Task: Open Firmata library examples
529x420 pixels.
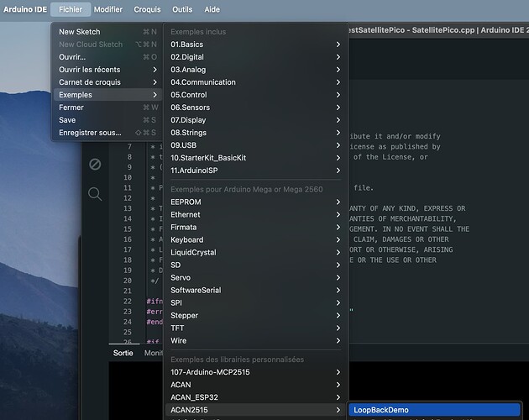Action: [x=256, y=227]
